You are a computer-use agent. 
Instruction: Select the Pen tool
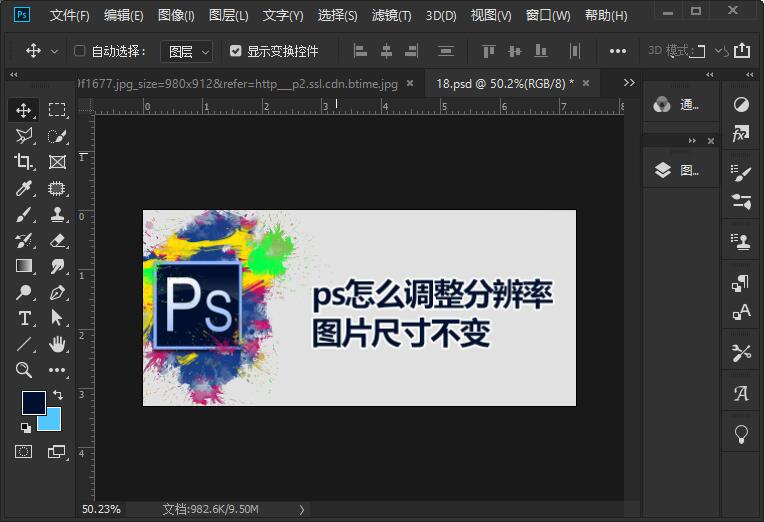[x=57, y=292]
